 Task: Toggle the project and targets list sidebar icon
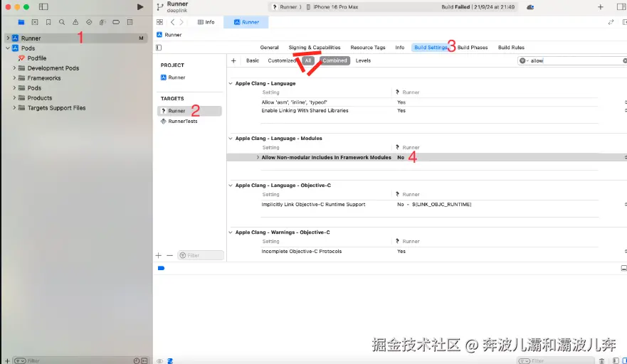(159, 48)
